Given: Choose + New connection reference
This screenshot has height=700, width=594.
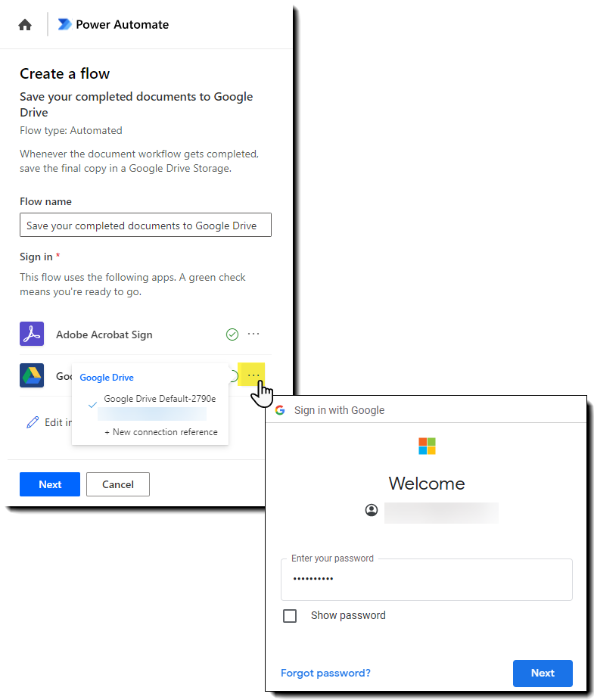Looking at the screenshot, I should [x=160, y=432].
